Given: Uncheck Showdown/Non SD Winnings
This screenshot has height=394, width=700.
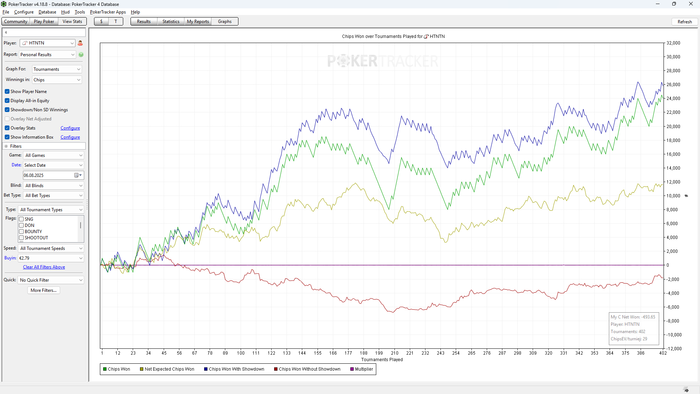Looking at the screenshot, I should (7, 110).
